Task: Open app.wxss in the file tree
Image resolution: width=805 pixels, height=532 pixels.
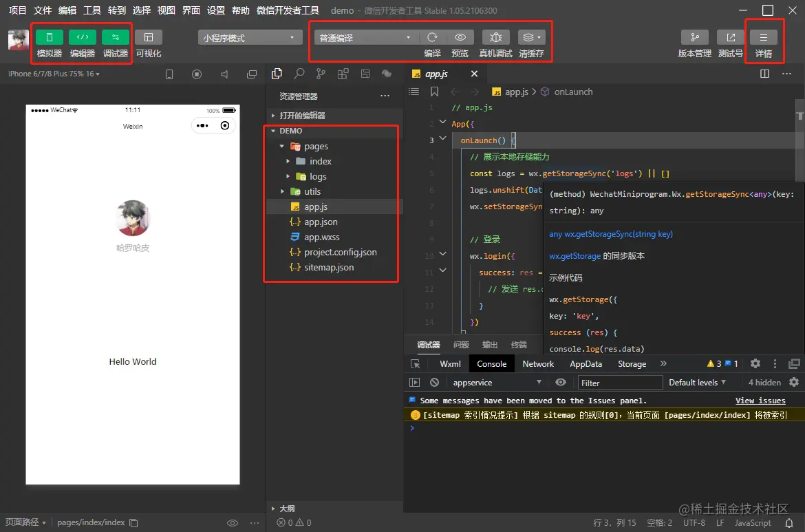Action: click(334, 237)
